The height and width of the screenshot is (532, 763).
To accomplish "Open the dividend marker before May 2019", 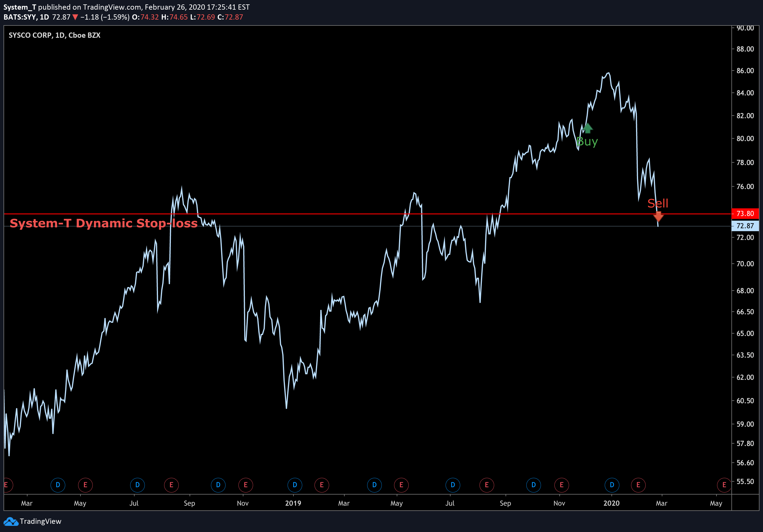I will [x=374, y=485].
